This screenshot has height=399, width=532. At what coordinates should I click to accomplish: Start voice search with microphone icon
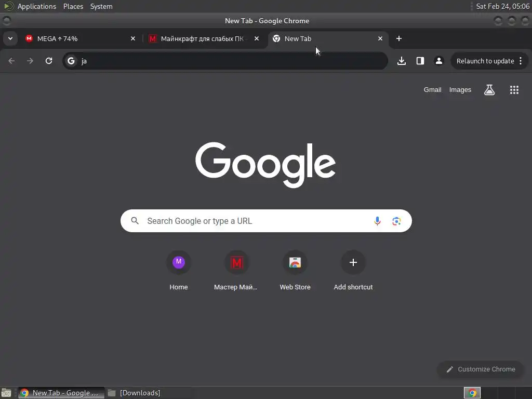[377, 221]
